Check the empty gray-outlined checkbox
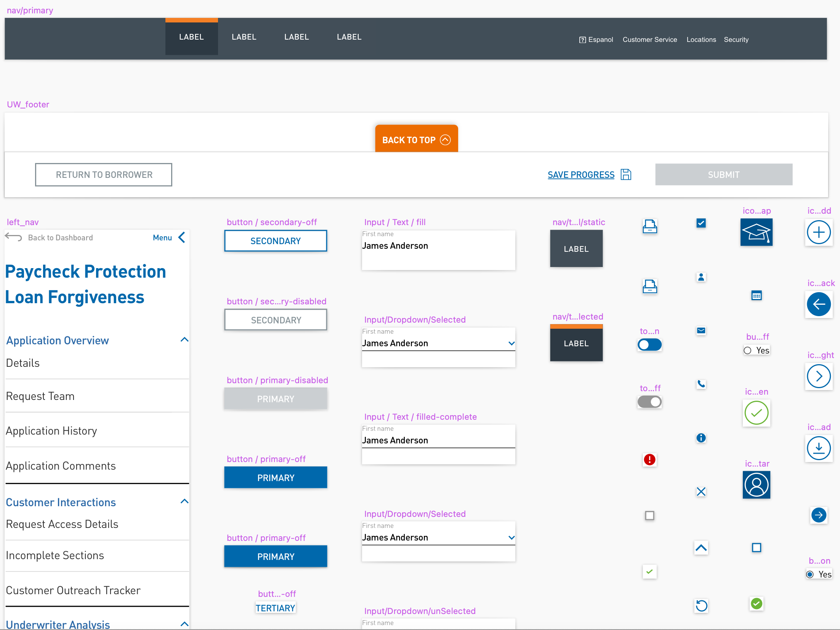This screenshot has width=840, height=630. [649, 515]
